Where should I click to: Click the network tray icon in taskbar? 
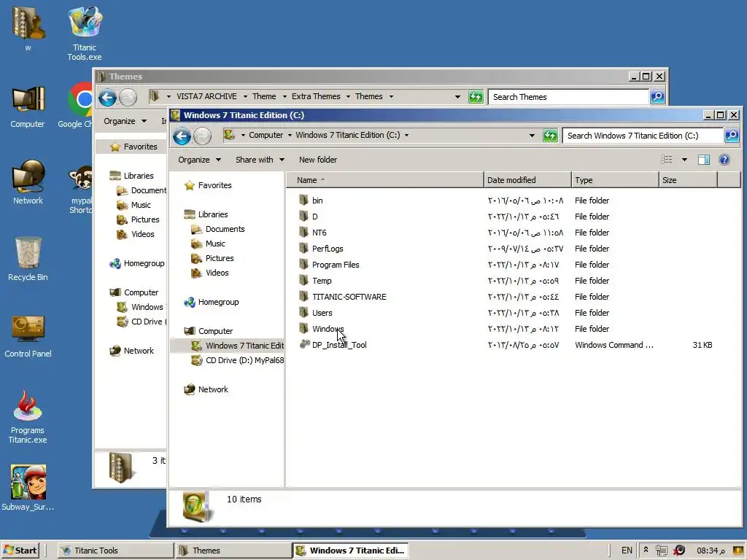coord(661,551)
